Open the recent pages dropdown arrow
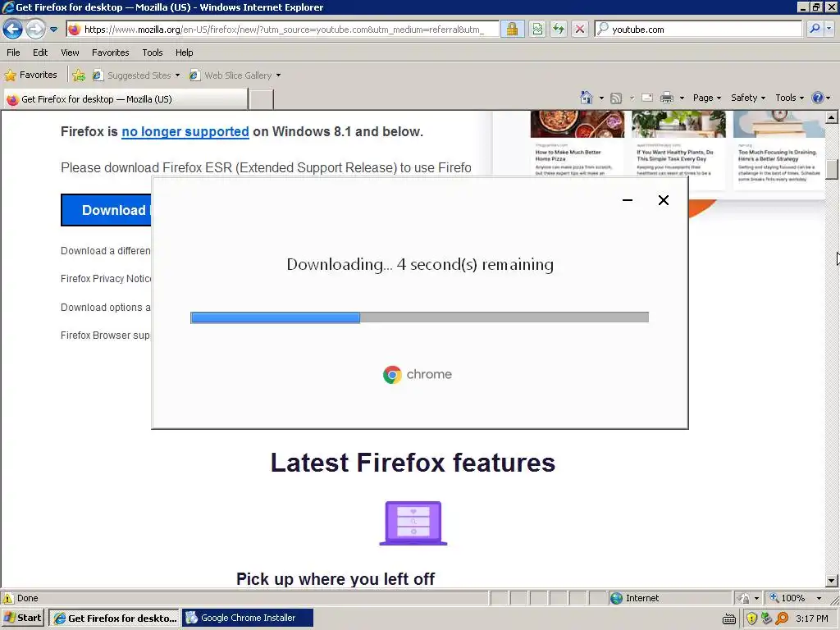Image resolution: width=840 pixels, height=630 pixels. pyautogui.click(x=53, y=30)
